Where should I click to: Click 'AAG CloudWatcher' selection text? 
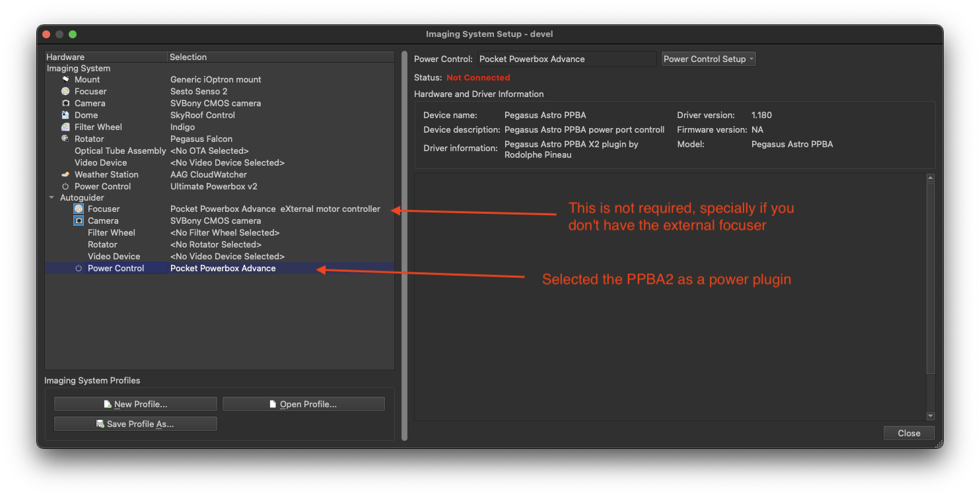point(209,174)
